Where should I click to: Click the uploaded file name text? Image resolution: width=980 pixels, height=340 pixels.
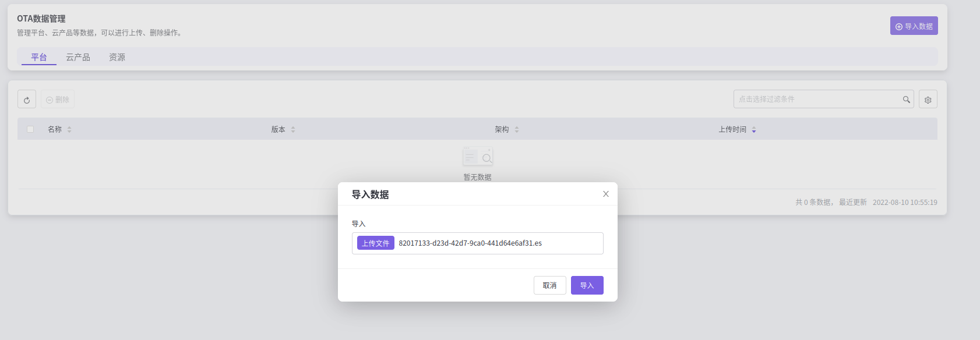click(470, 243)
